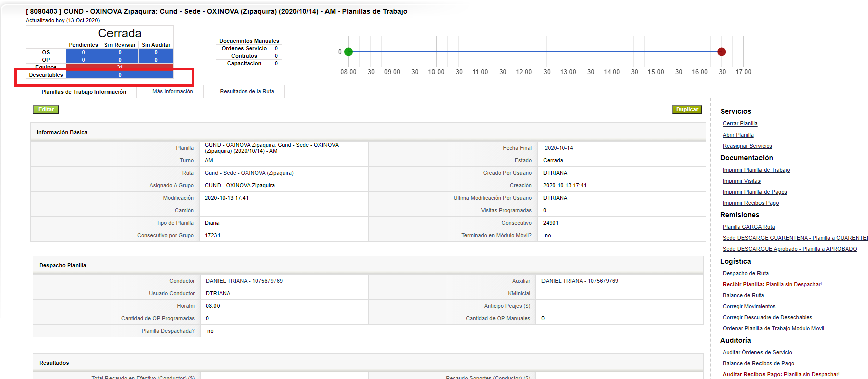Click Recibir Planilla sin Despachar text
The image size is (868, 379).
tap(772, 284)
